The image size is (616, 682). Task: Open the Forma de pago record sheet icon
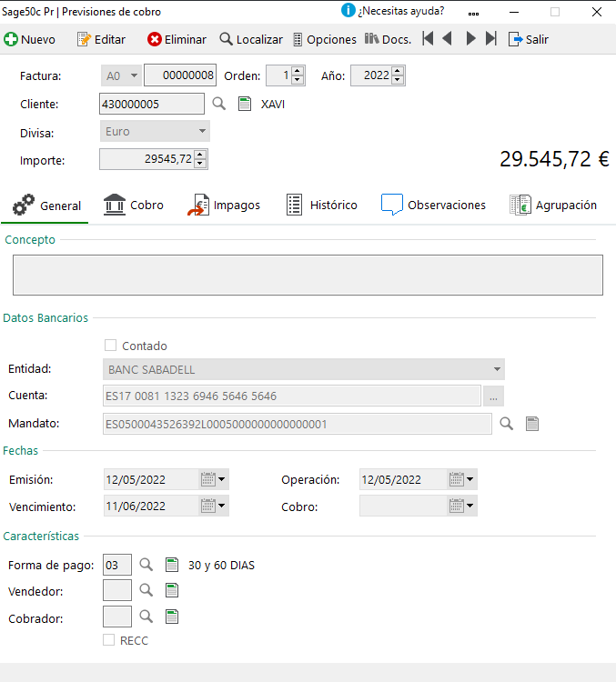(x=172, y=565)
